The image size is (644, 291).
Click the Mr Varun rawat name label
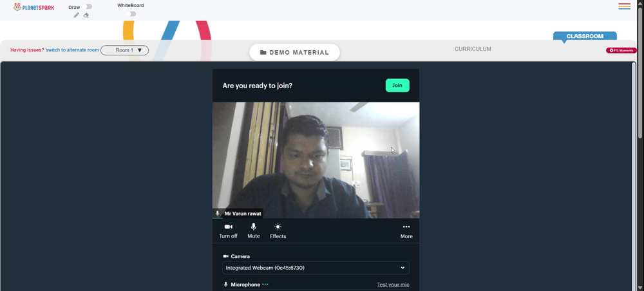pos(243,214)
